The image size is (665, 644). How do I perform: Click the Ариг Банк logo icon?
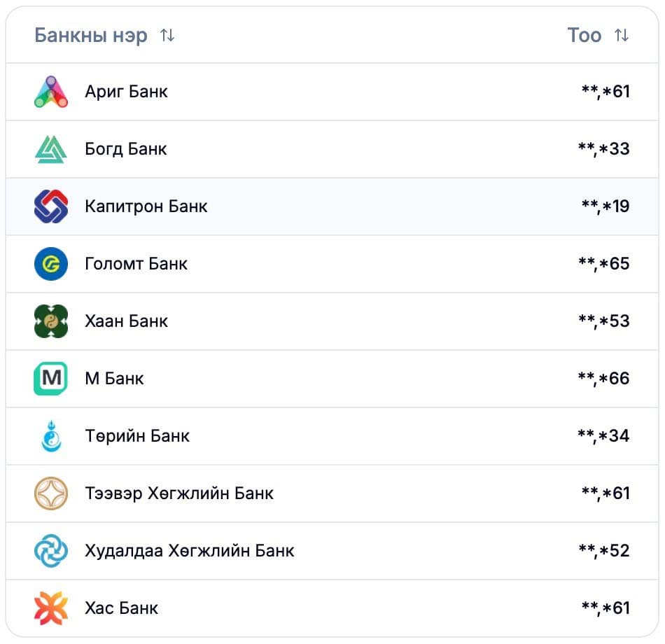pyautogui.click(x=51, y=92)
